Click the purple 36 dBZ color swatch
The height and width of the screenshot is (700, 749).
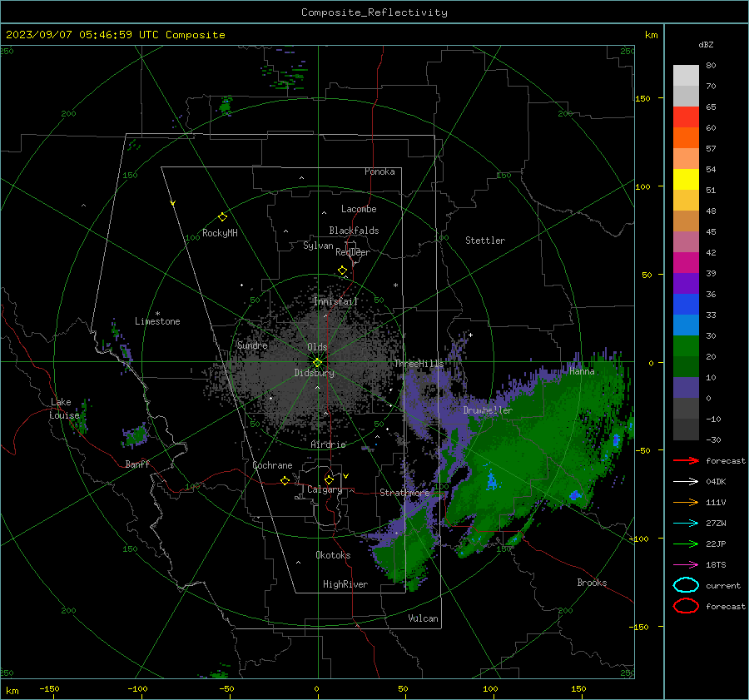pyautogui.click(x=686, y=283)
